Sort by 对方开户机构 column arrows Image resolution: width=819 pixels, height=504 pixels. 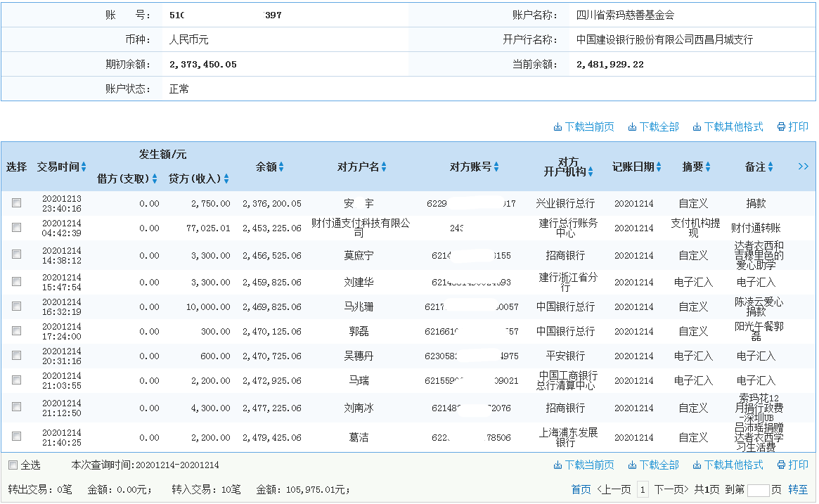click(591, 172)
